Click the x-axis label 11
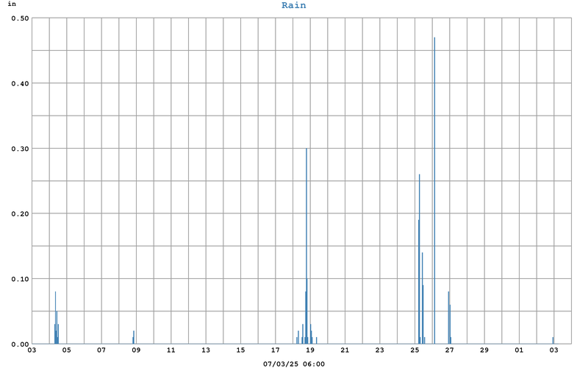Viewport: 588px width, 368px height. (171, 350)
